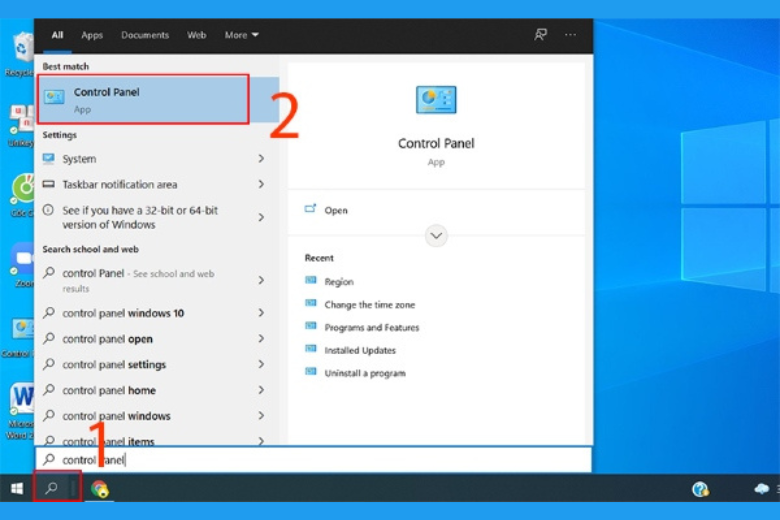Expand the System result arrow
Image resolution: width=780 pixels, height=520 pixels.
point(261,158)
